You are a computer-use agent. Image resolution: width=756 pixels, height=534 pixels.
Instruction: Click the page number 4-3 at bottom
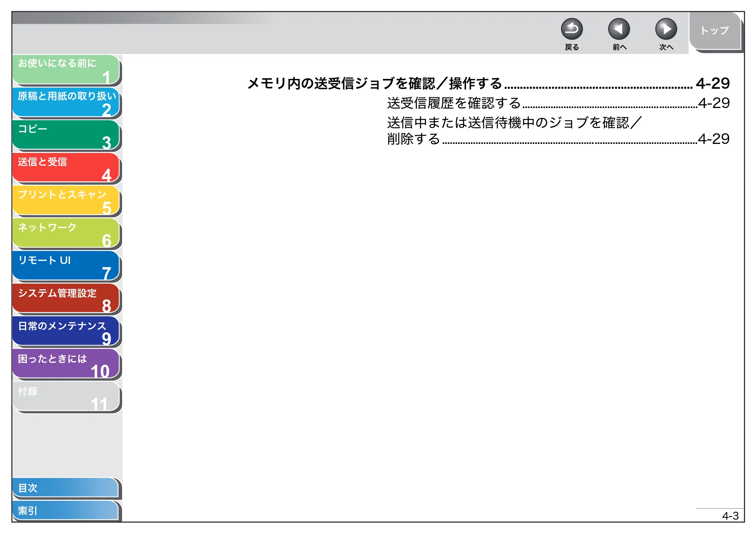(730, 516)
